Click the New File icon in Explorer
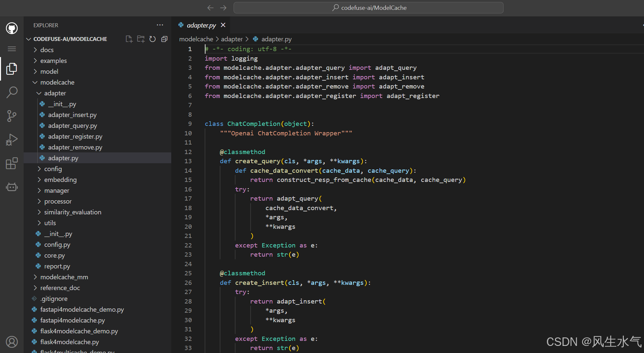644x353 pixels. click(129, 39)
